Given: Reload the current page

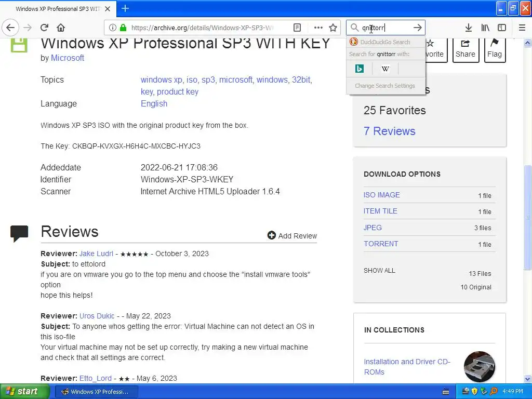Looking at the screenshot, I should point(45,28).
